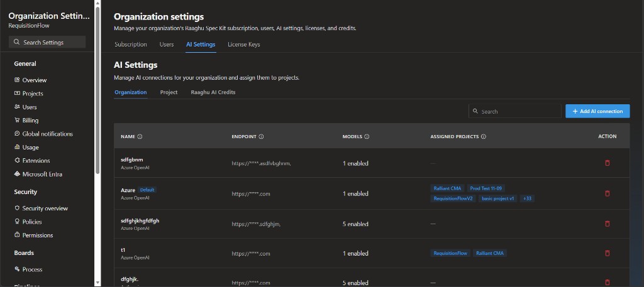
Task: Open Usage in the sidebar
Action: (30, 147)
